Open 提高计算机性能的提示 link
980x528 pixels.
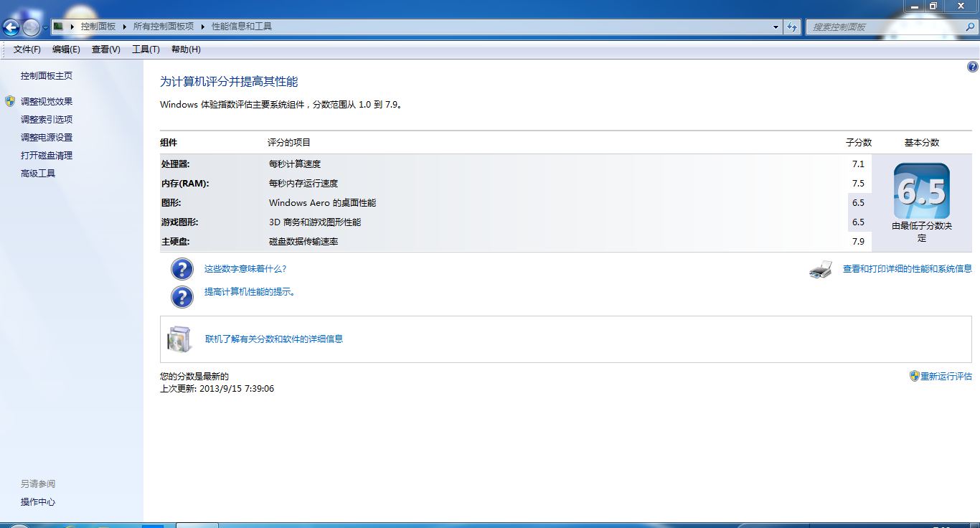coord(250,292)
